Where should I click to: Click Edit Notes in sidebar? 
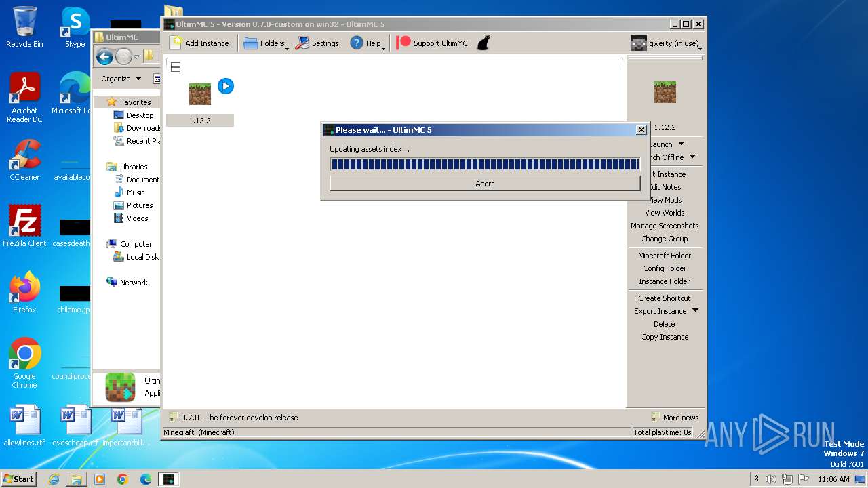[665, 187]
